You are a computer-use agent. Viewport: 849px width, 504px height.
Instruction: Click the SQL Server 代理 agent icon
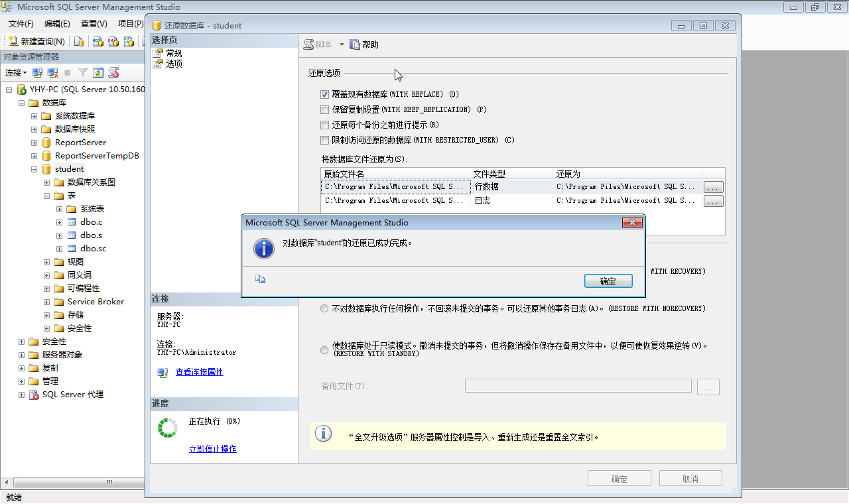click(x=34, y=395)
